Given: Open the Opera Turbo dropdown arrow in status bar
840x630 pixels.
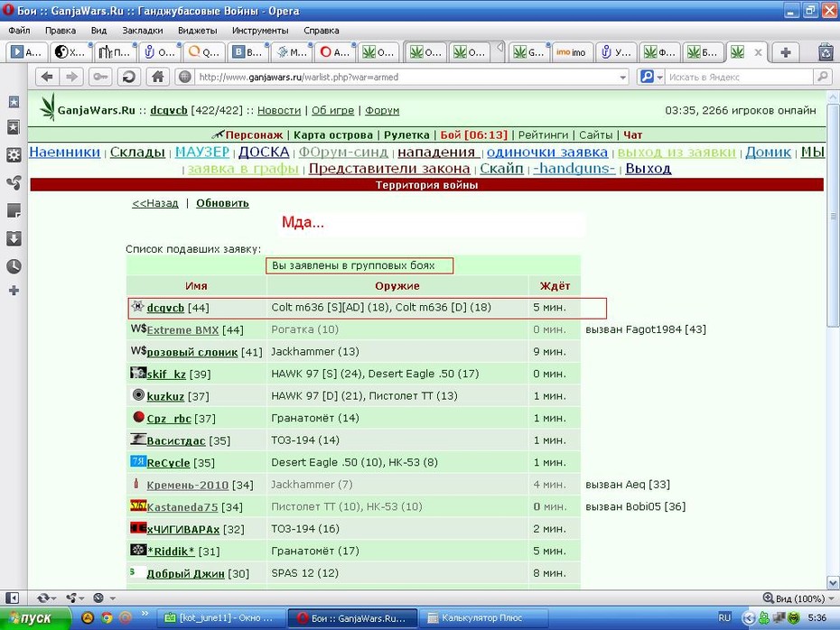Looking at the screenshot, I should coord(113,598).
